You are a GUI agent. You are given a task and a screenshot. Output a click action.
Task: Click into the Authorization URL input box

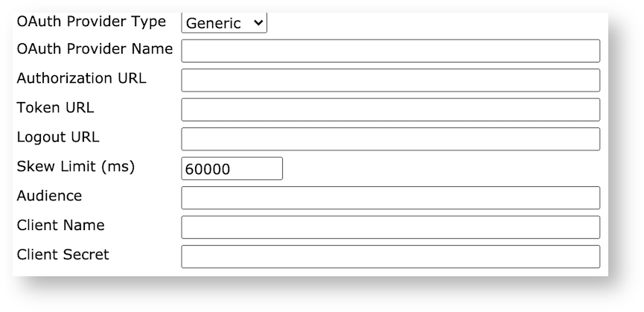coord(390,80)
